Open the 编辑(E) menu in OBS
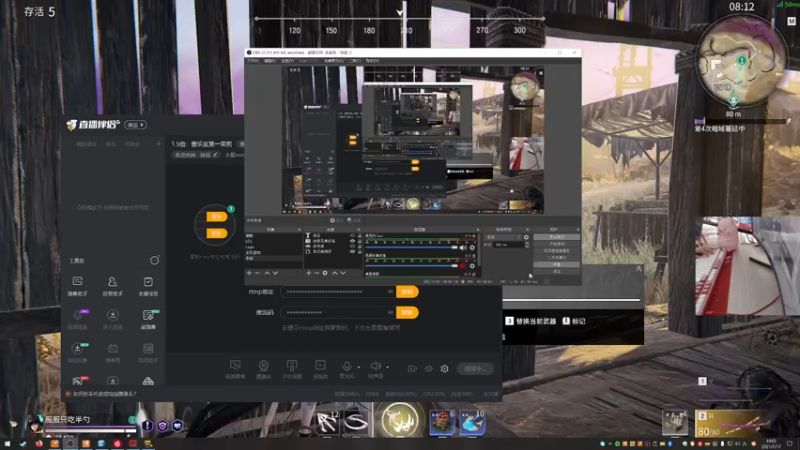 tap(270, 61)
